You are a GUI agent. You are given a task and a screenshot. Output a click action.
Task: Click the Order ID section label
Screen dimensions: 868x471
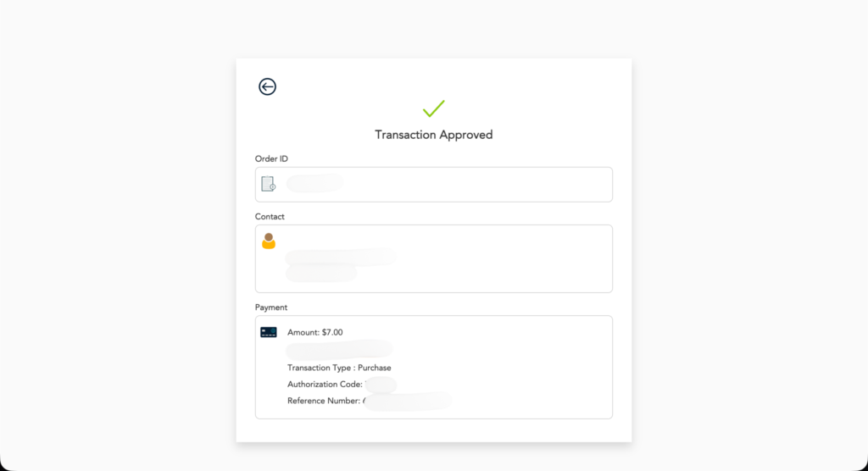click(x=271, y=159)
